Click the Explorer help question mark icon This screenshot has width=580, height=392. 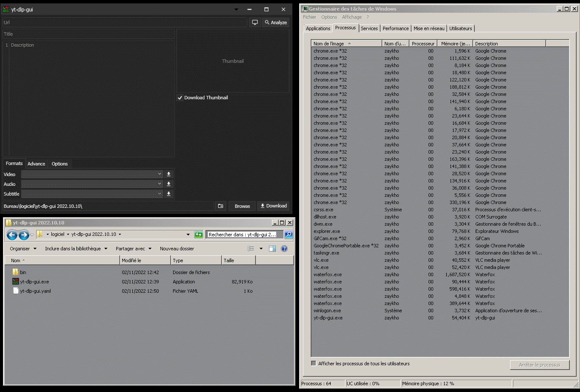point(284,248)
